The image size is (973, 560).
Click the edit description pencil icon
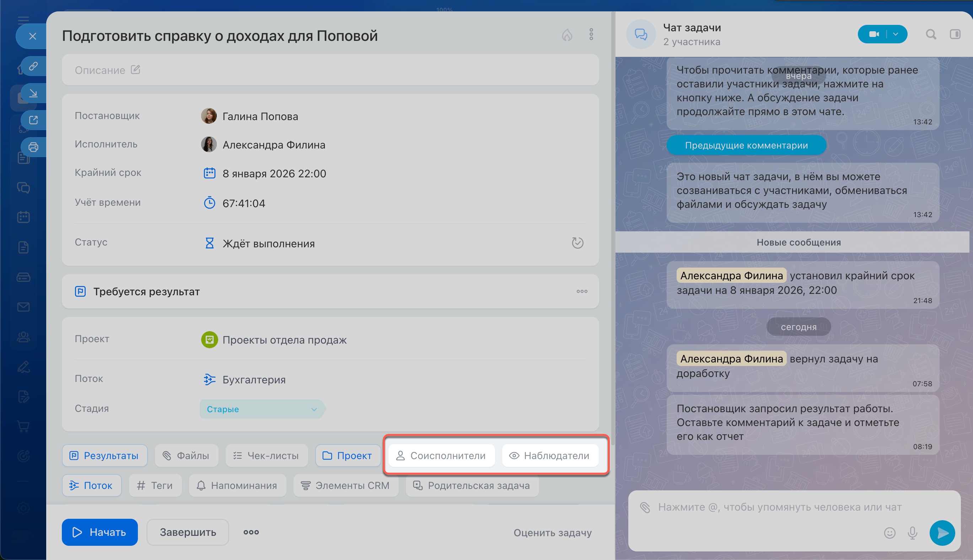(x=135, y=70)
